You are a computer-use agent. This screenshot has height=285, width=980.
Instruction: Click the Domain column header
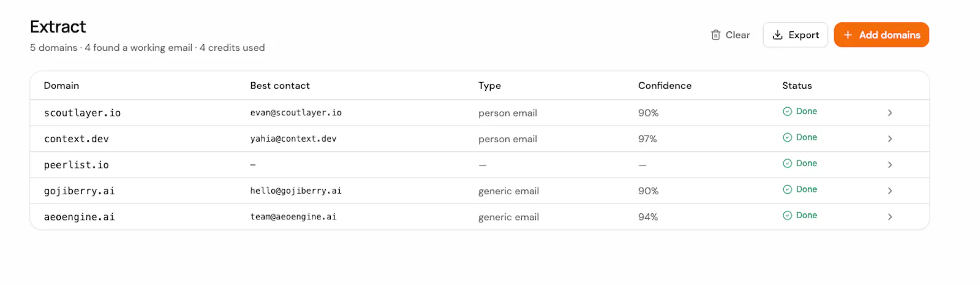[61, 86]
